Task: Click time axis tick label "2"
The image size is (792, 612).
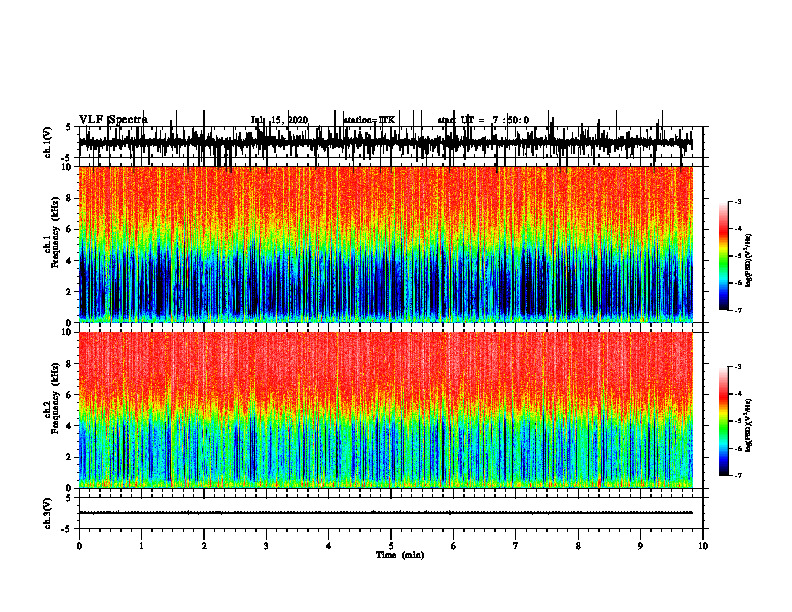Action: pyautogui.click(x=204, y=546)
